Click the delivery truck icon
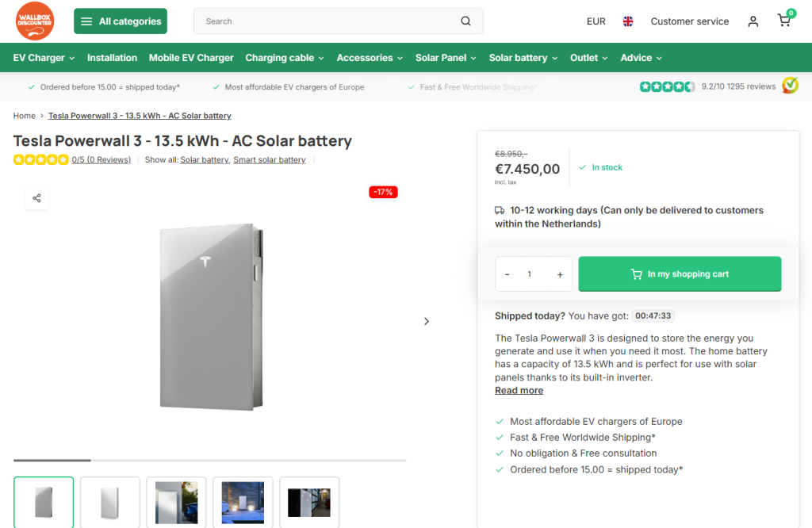This screenshot has width=812, height=528. pyautogui.click(x=500, y=210)
